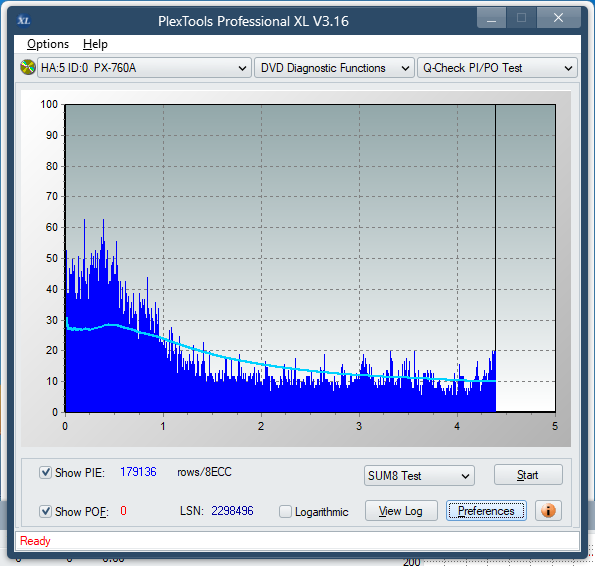Image resolution: width=595 pixels, height=566 pixels.
Task: Toggle the Show PIE checkbox
Action: pyautogui.click(x=46, y=472)
